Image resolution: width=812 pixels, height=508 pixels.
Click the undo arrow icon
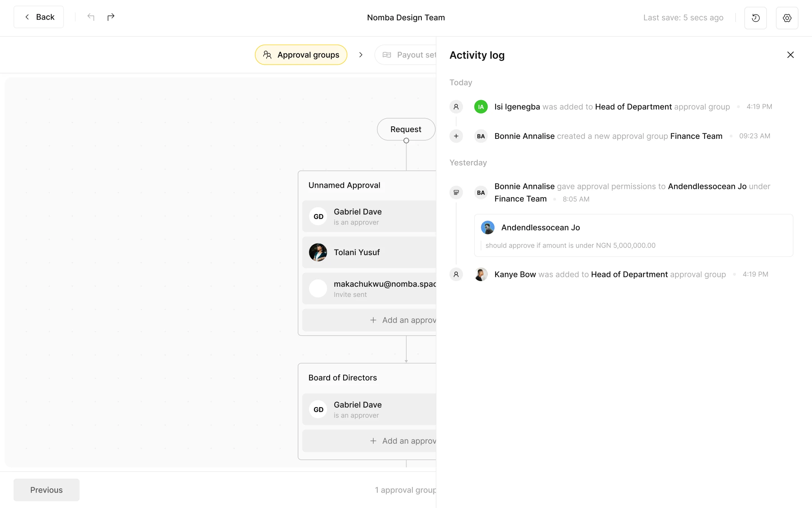tap(91, 17)
